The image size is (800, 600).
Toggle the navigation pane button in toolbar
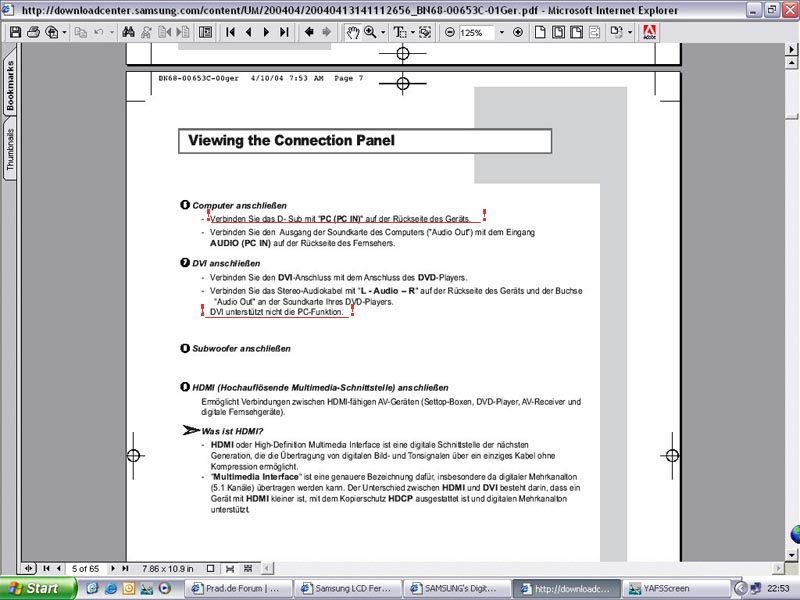coord(205,32)
